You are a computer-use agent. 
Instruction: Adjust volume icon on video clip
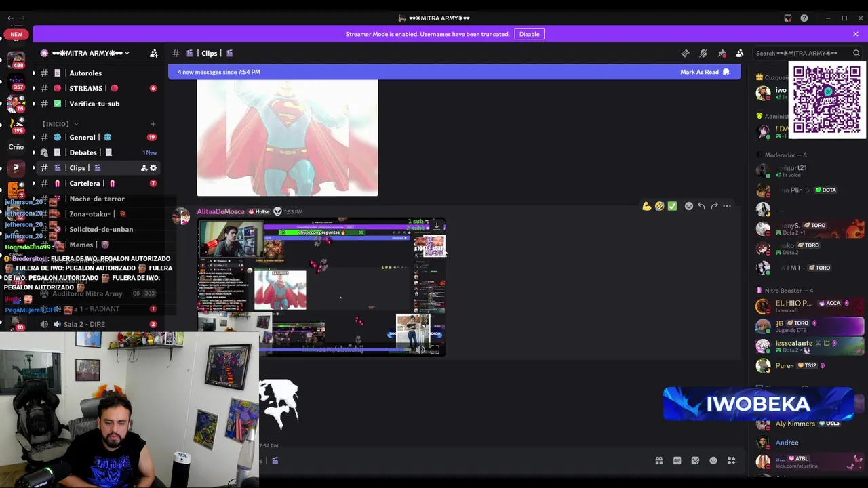click(x=420, y=350)
